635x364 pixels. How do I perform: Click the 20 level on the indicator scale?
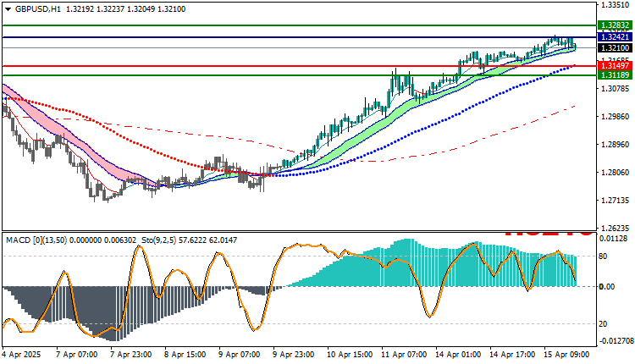(603, 324)
